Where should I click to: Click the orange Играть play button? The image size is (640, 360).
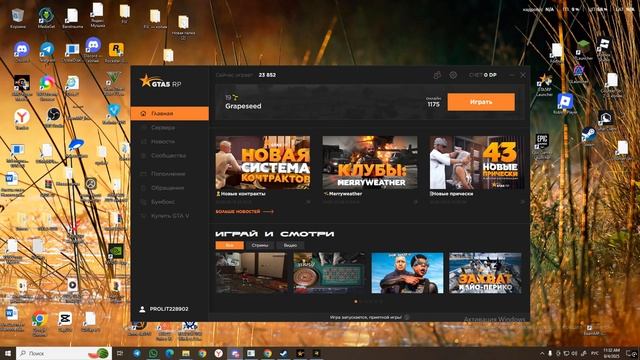point(481,102)
